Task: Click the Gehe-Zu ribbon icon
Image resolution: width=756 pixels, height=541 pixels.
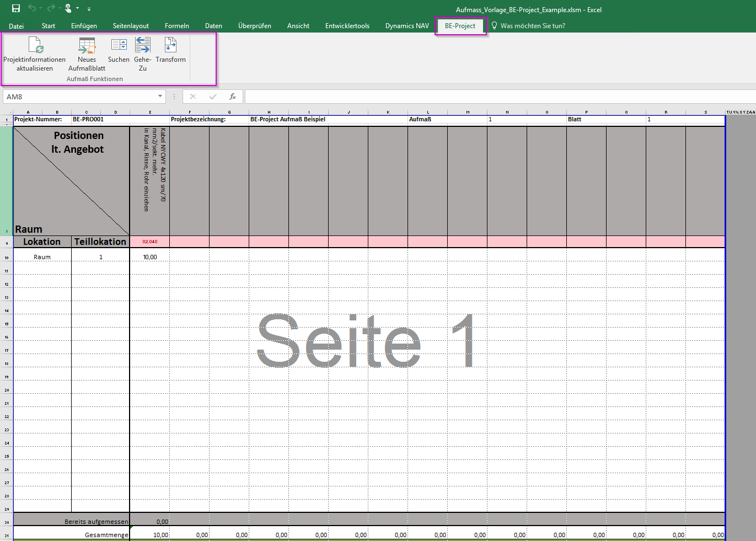Action: pos(143,46)
